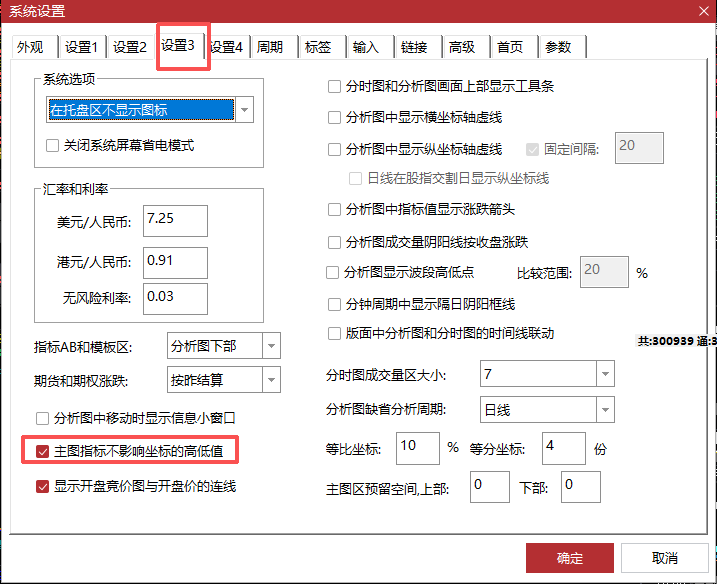717x584 pixels.
Task: Switch to the 标签 tab
Action: point(322,47)
